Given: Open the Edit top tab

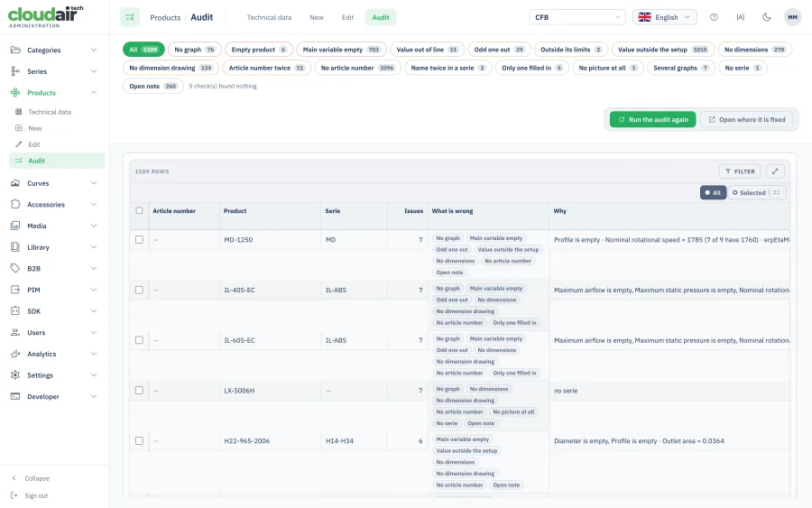Looking at the screenshot, I should (x=347, y=17).
